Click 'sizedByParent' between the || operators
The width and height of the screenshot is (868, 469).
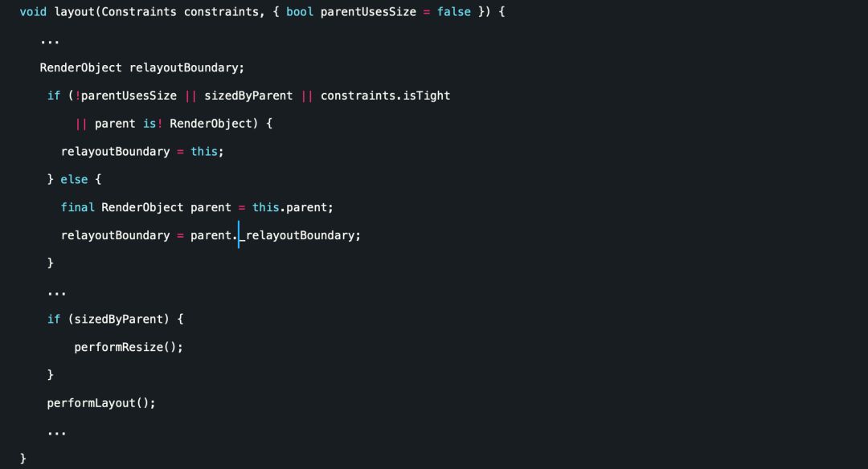click(248, 96)
